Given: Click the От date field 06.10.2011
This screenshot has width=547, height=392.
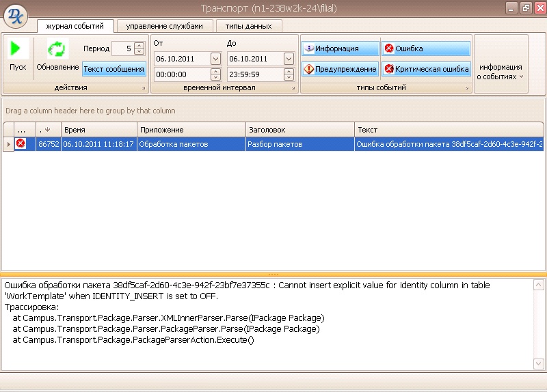Looking at the screenshot, I should [x=183, y=59].
